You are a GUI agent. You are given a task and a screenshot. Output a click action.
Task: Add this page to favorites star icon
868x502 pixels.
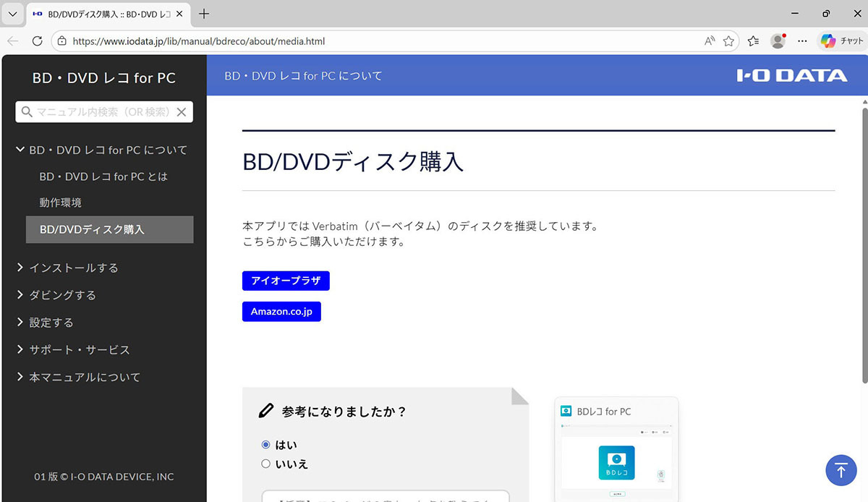tap(728, 41)
